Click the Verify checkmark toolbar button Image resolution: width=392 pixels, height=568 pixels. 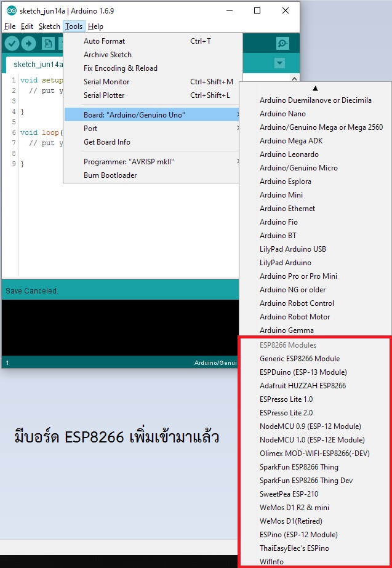click(x=12, y=44)
